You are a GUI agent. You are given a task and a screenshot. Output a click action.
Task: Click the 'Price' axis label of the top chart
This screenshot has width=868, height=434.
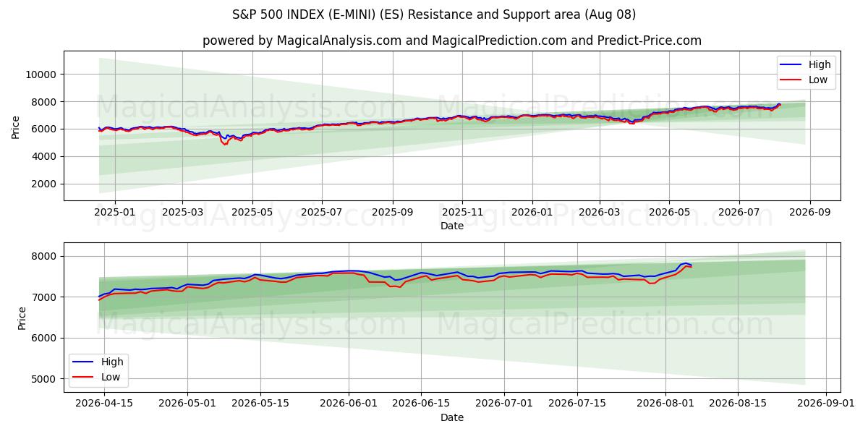[16, 126]
